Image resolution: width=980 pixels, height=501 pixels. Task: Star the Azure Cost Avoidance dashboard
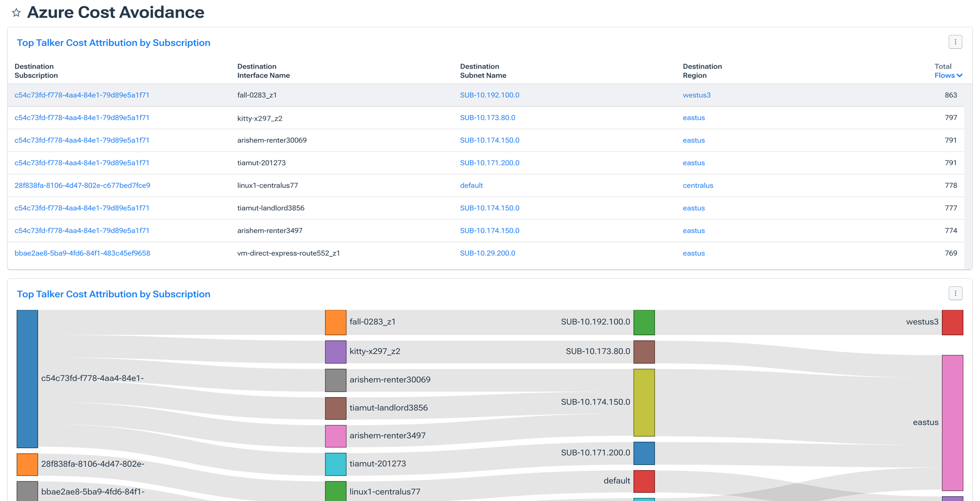pyautogui.click(x=16, y=13)
